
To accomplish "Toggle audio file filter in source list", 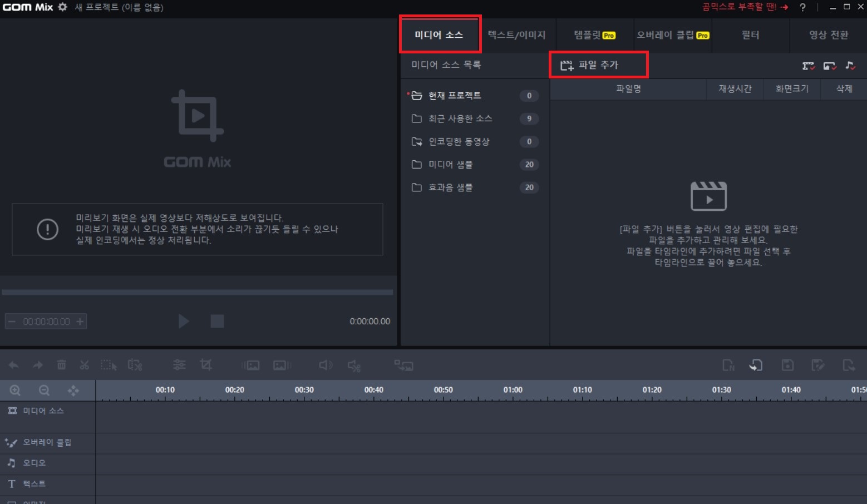I will [850, 66].
